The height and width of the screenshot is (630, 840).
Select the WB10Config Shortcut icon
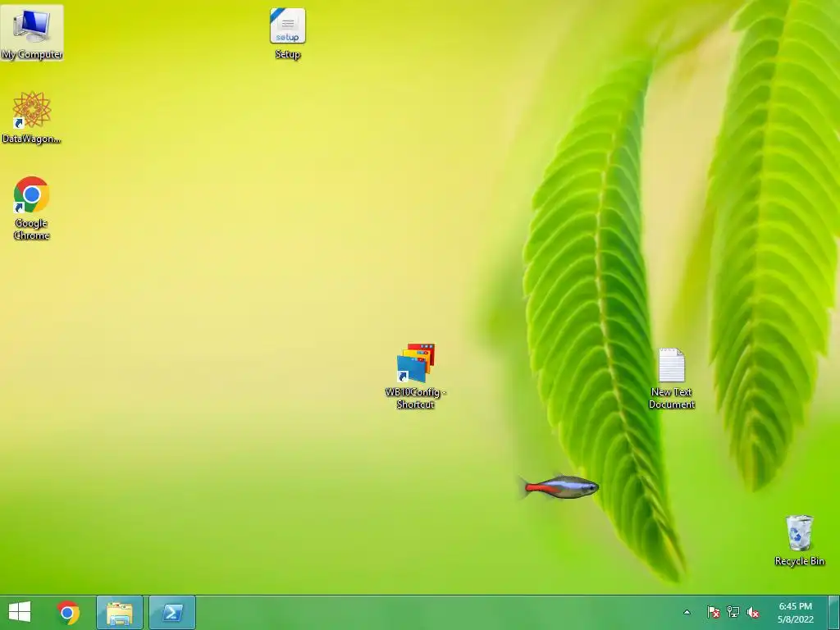[416, 376]
